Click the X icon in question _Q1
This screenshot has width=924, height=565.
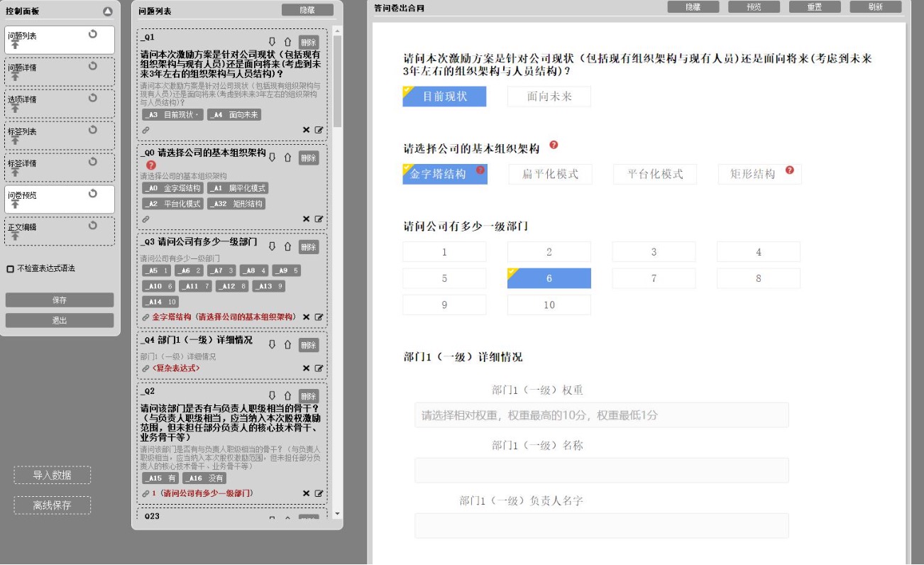[x=307, y=130]
